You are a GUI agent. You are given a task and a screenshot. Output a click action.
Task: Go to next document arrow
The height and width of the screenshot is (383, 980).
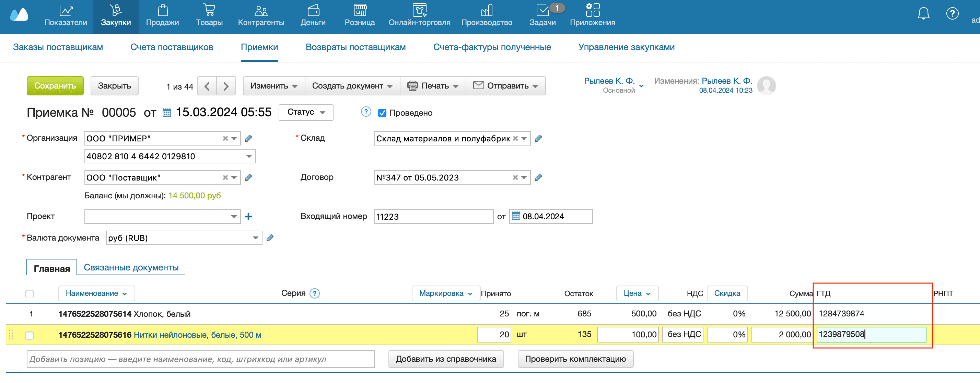(226, 86)
